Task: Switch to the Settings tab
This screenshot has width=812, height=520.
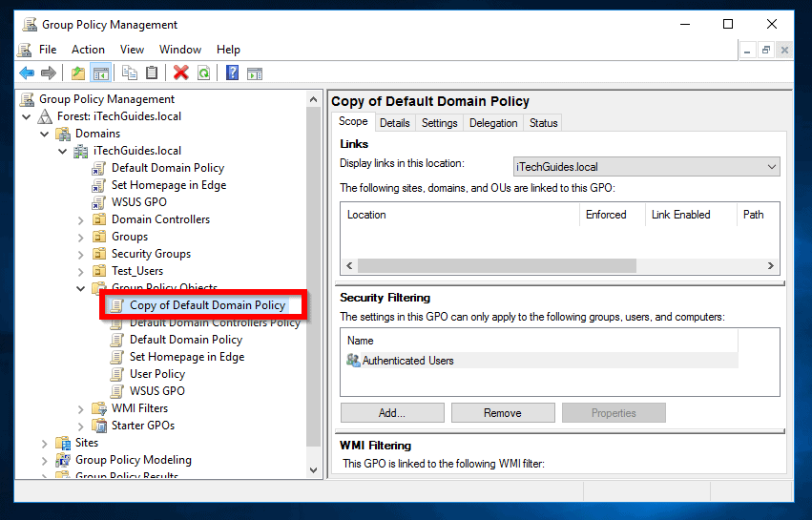Action: click(x=439, y=123)
